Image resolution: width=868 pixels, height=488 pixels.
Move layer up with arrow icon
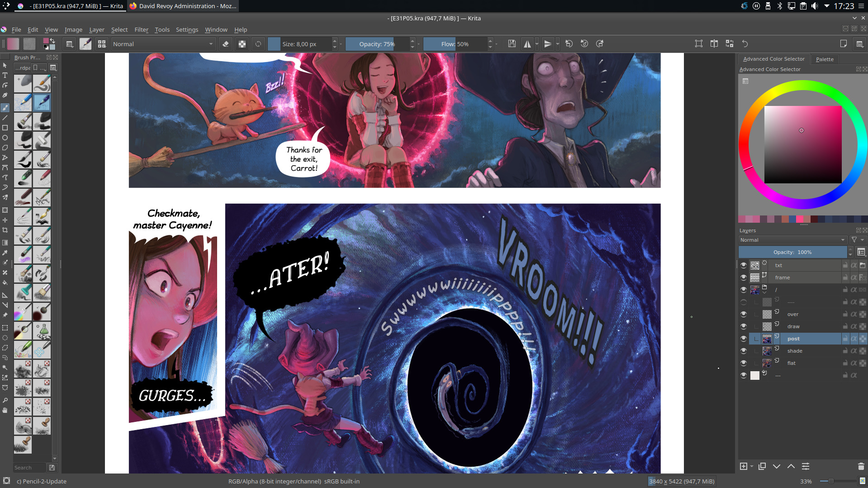(791, 466)
